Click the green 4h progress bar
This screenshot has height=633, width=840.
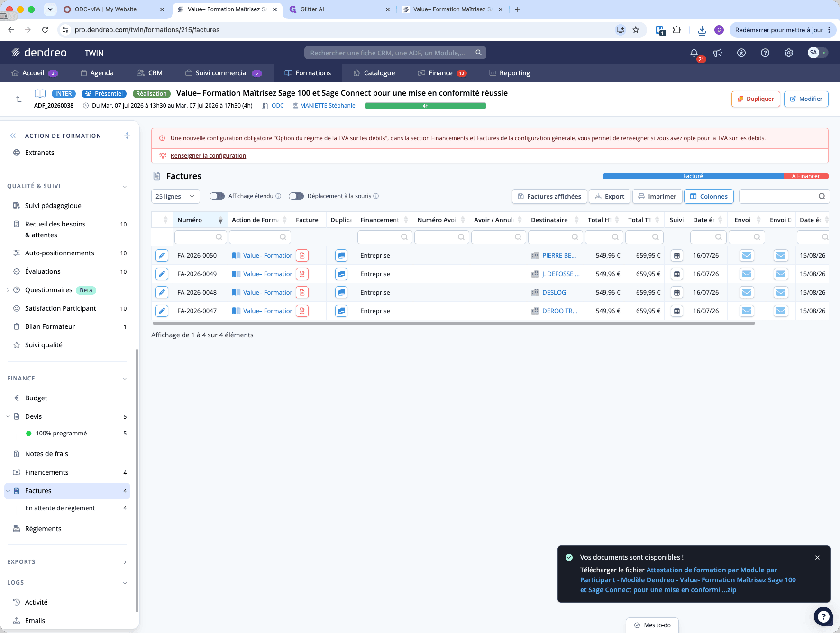point(426,106)
